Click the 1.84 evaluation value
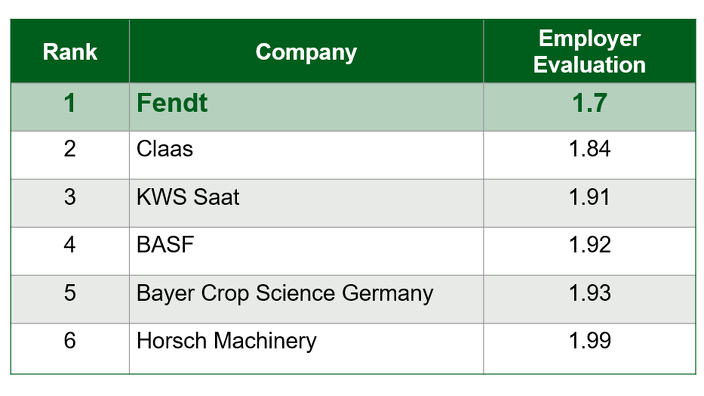The image size is (704, 396). 590,155
